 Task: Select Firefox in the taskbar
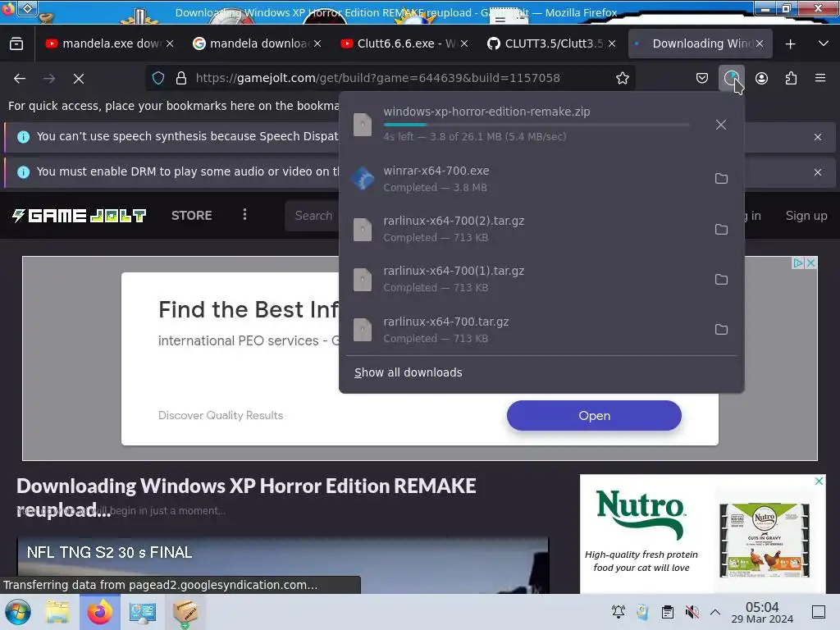coord(99,612)
